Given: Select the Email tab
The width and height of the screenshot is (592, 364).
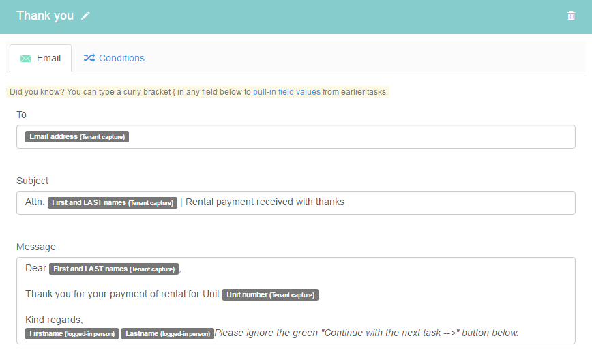Looking at the screenshot, I should 41,59.
